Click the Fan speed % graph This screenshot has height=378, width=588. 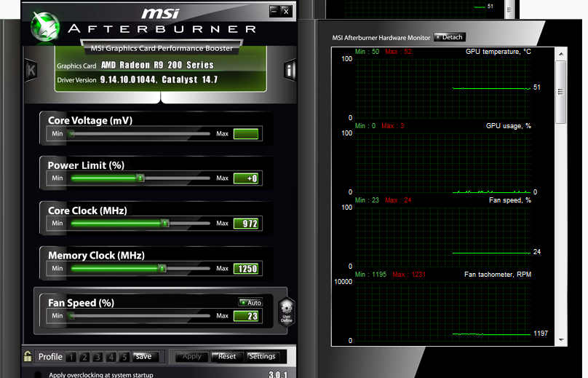pos(443,237)
